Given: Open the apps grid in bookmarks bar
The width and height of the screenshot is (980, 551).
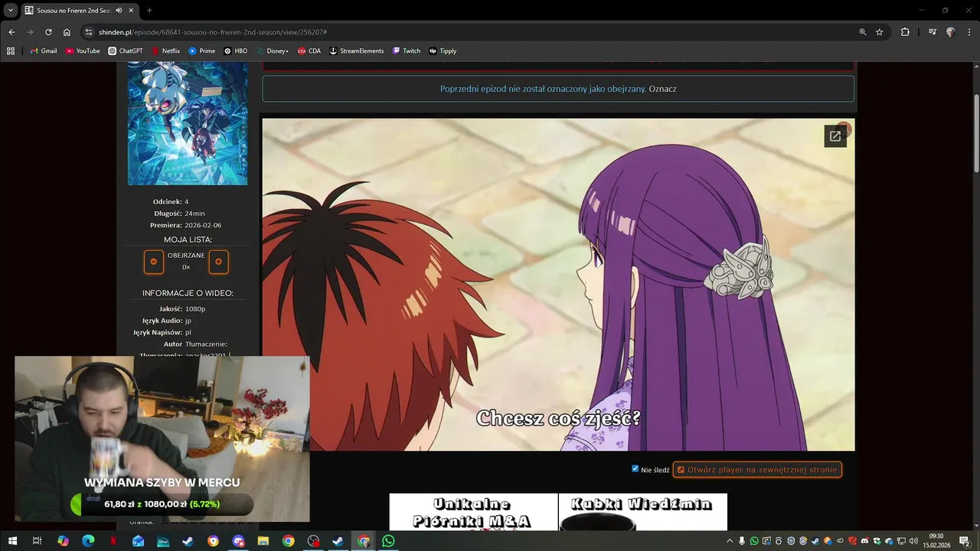Looking at the screenshot, I should [x=11, y=51].
